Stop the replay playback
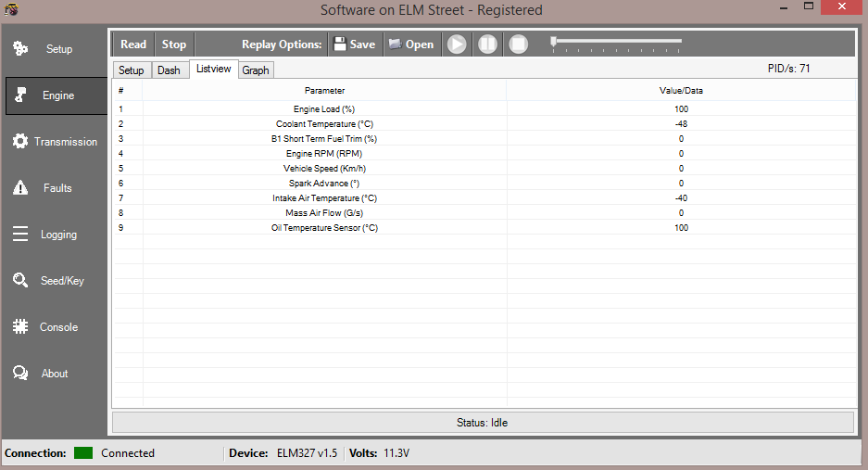Viewport: 868px width, 470px height. point(519,44)
